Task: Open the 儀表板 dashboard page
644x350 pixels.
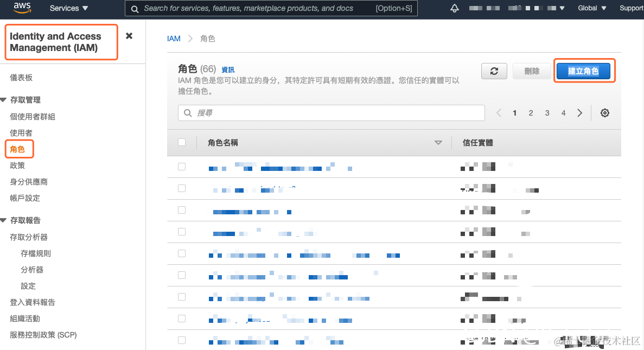Action: coord(21,78)
